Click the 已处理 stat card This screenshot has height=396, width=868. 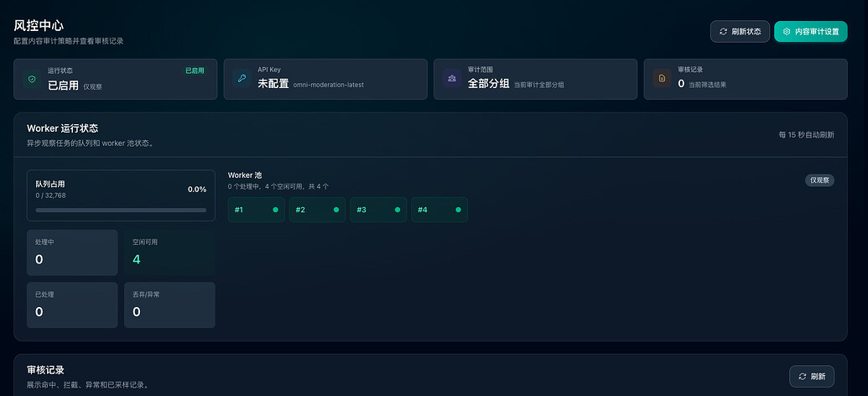click(72, 305)
